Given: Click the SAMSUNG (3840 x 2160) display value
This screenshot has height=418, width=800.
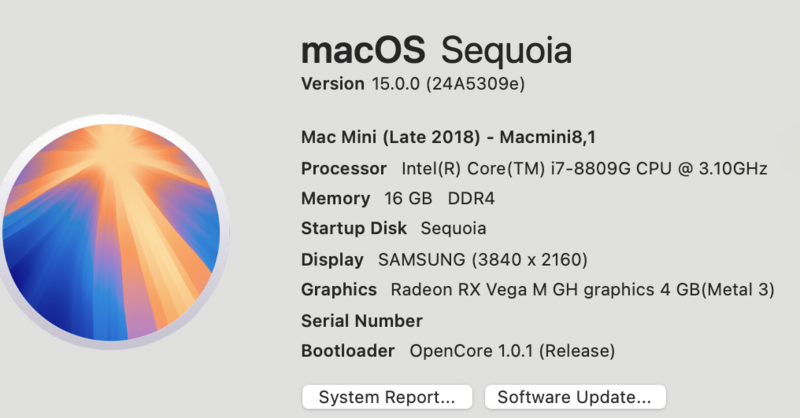Looking at the screenshot, I should [x=482, y=260].
